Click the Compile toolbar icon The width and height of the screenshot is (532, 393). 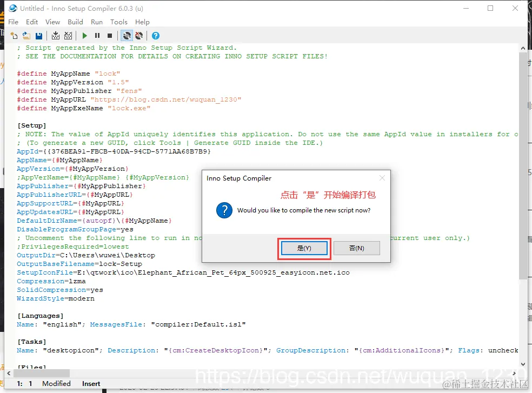coord(56,36)
